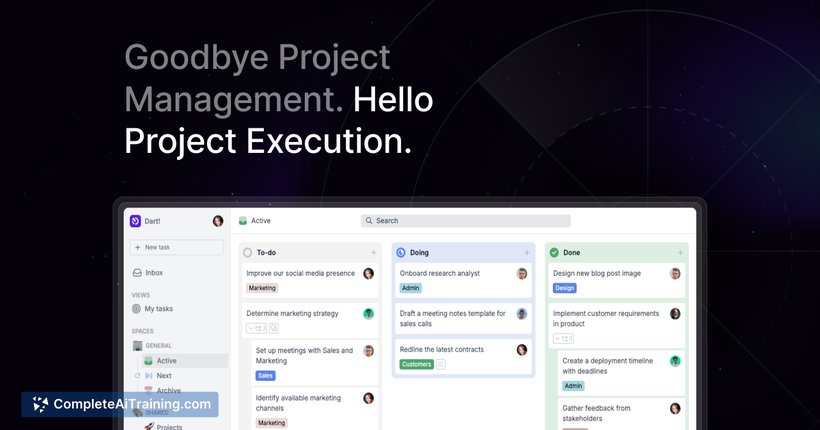Open the Onboard research analyst task

tap(440, 274)
